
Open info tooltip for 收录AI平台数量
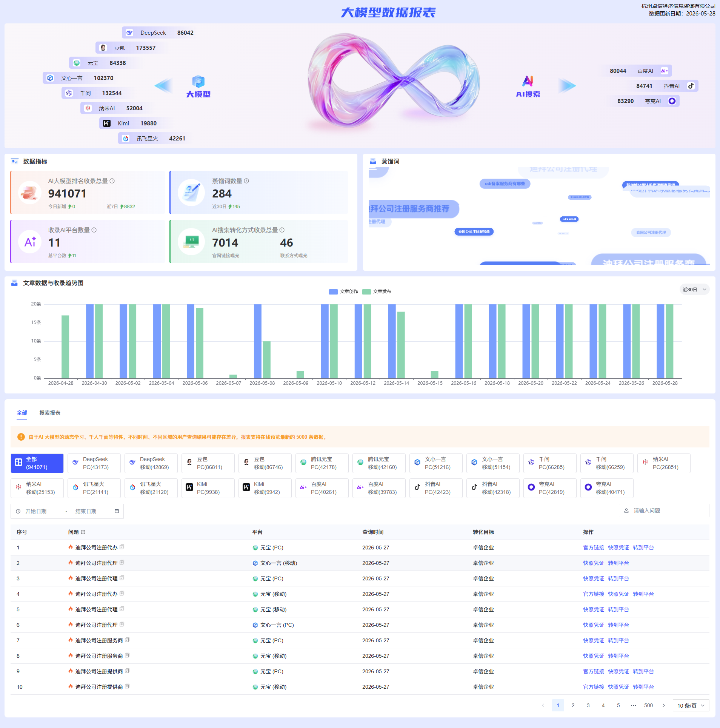pyautogui.click(x=94, y=230)
